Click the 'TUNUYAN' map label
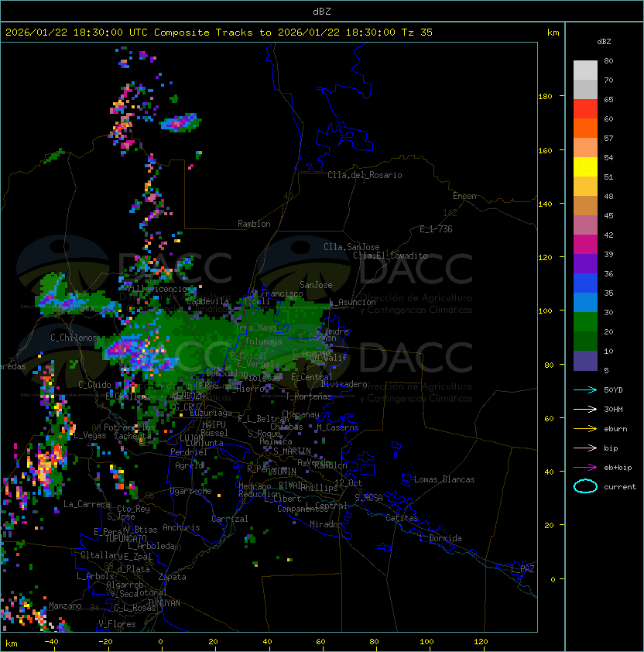The width and height of the screenshot is (644, 652). pyautogui.click(x=164, y=603)
